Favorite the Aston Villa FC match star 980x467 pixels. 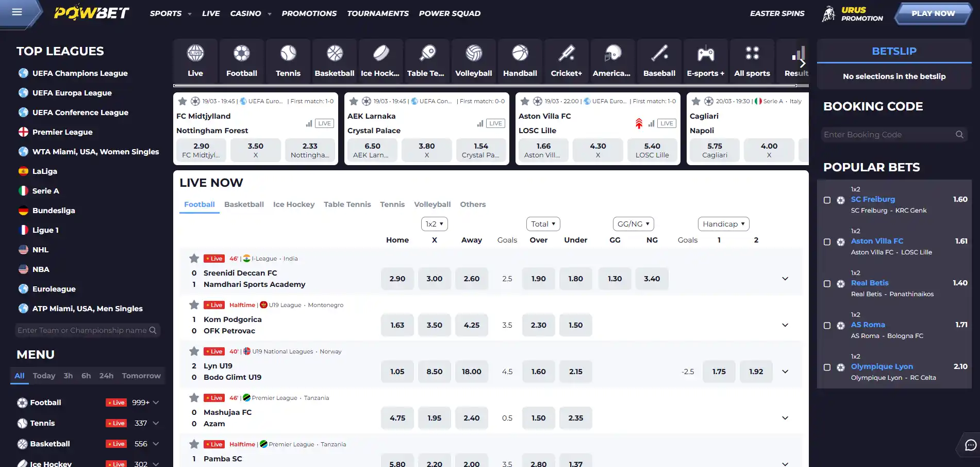(x=525, y=101)
